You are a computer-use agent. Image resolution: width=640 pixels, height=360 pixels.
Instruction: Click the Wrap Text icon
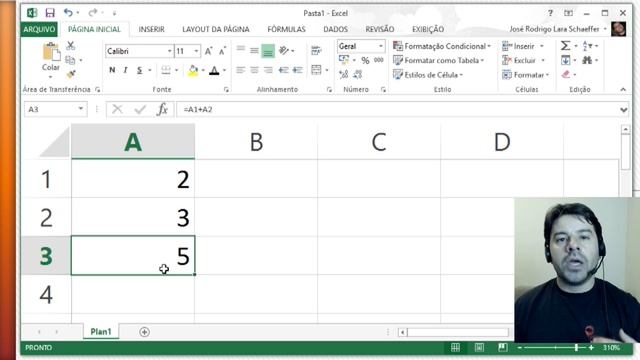[x=316, y=51]
